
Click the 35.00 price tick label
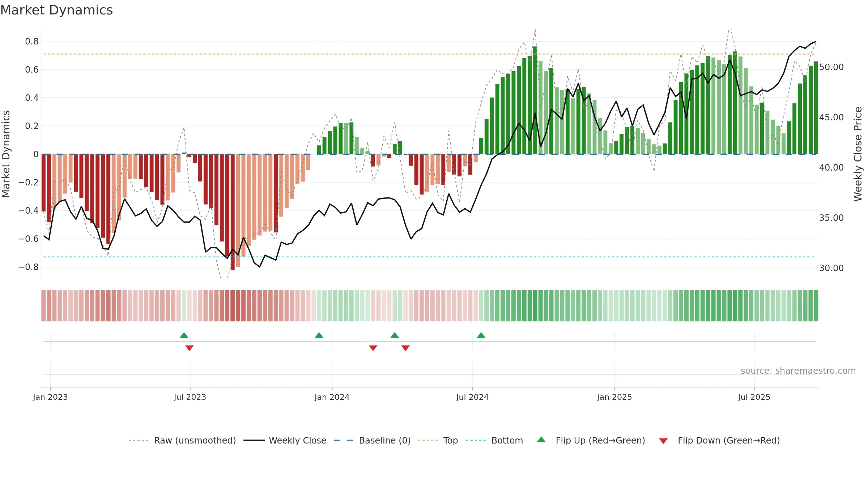coord(831,218)
